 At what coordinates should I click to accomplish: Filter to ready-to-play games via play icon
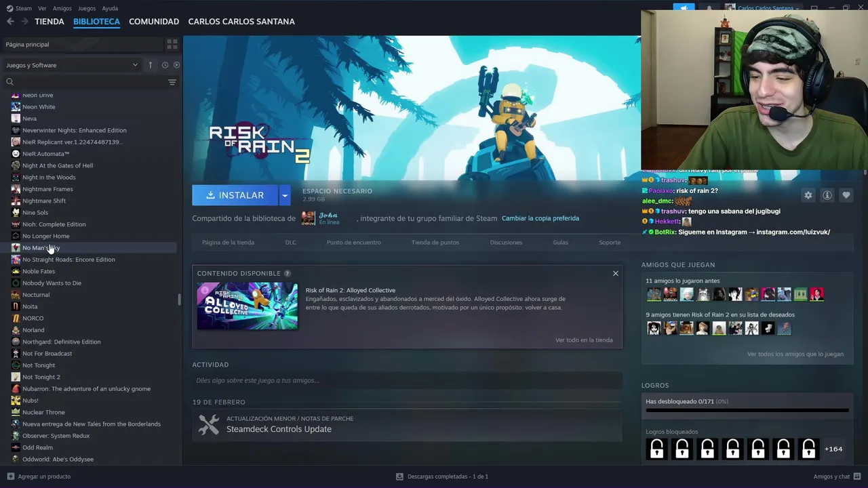point(176,65)
